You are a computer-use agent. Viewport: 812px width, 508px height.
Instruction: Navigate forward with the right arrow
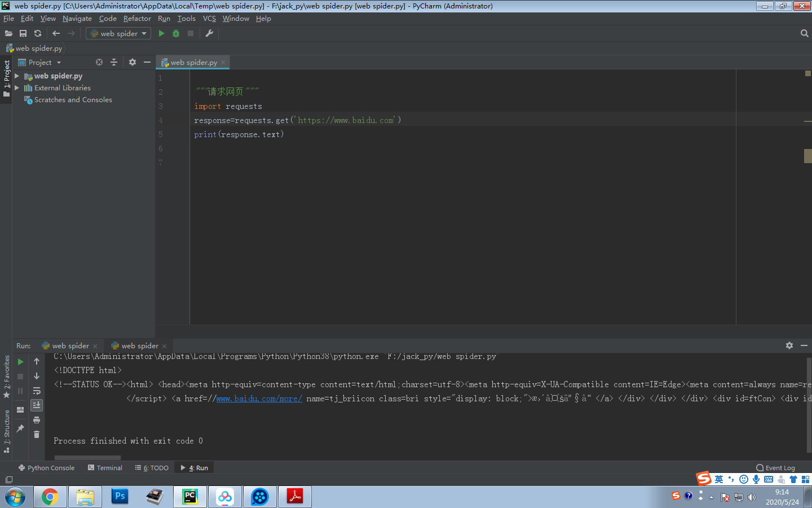coord(71,33)
